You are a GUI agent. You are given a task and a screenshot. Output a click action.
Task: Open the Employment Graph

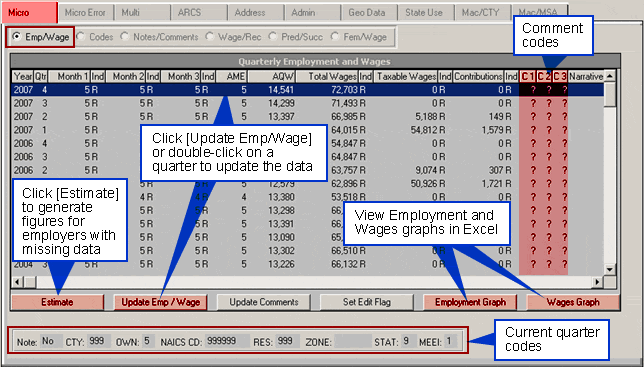(470, 302)
